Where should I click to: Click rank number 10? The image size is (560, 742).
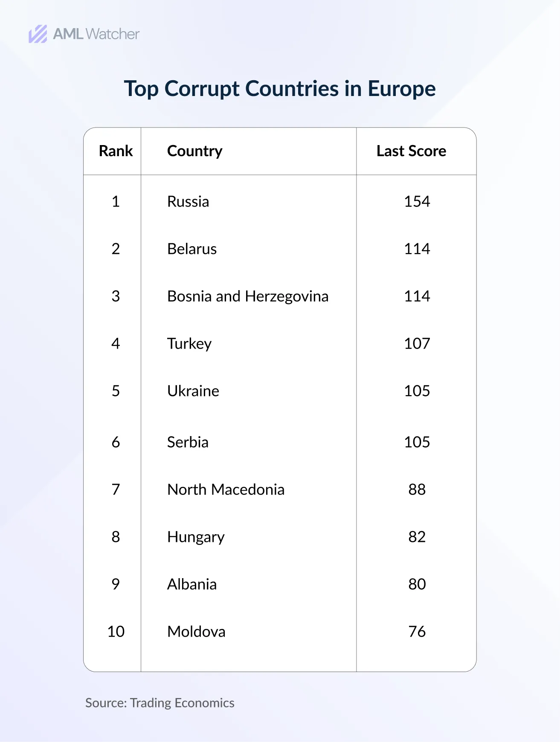[x=116, y=631]
